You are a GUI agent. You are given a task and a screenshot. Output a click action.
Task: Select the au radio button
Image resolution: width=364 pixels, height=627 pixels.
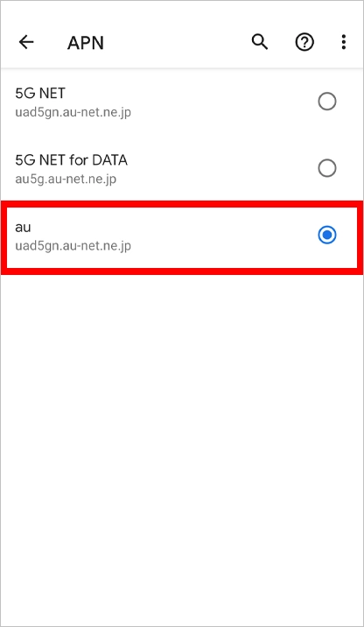click(327, 235)
